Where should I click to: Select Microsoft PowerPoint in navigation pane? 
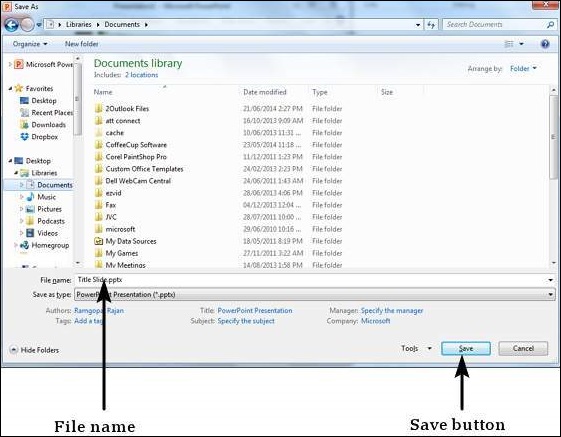(43, 64)
